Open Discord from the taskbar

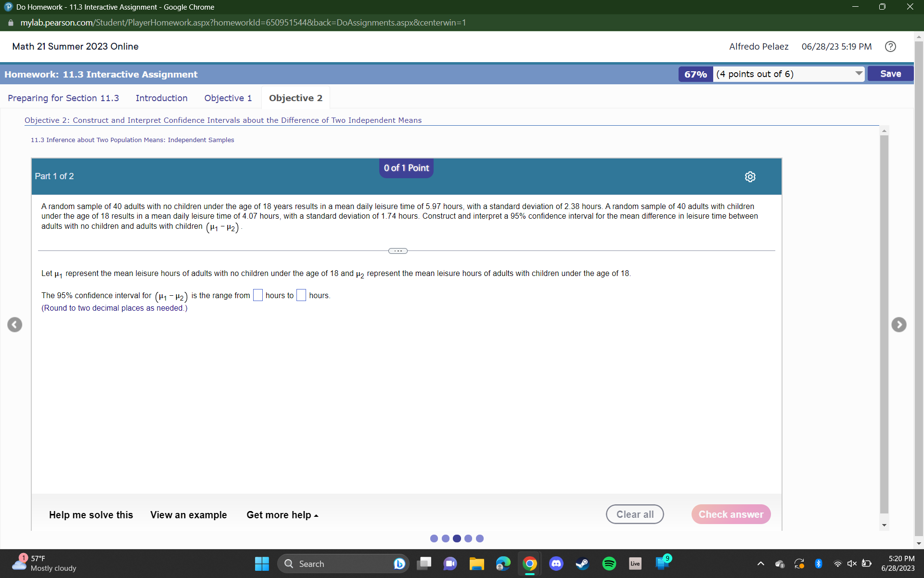(x=556, y=563)
